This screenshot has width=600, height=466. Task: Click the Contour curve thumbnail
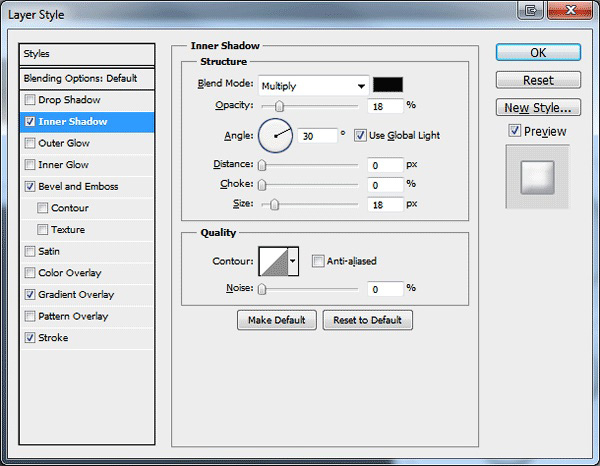point(274,261)
